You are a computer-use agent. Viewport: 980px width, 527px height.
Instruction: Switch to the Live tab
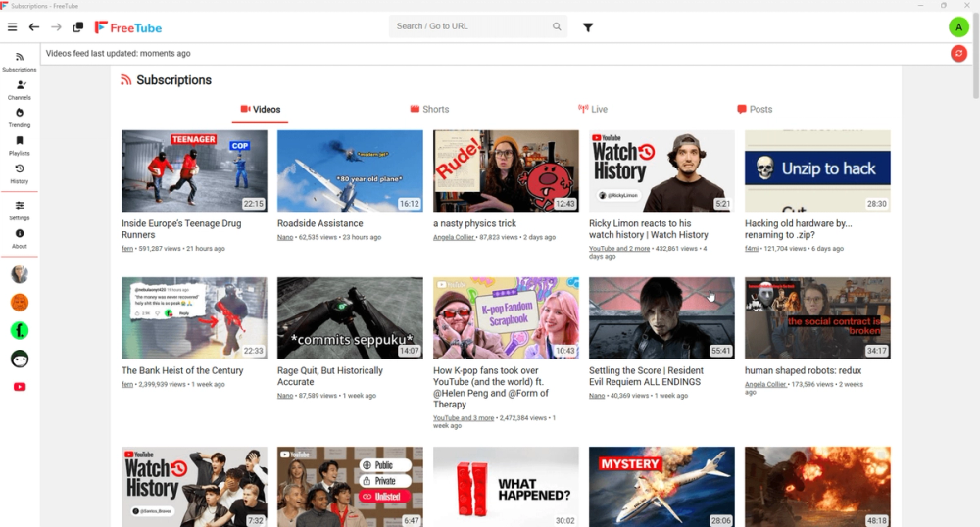pos(593,110)
